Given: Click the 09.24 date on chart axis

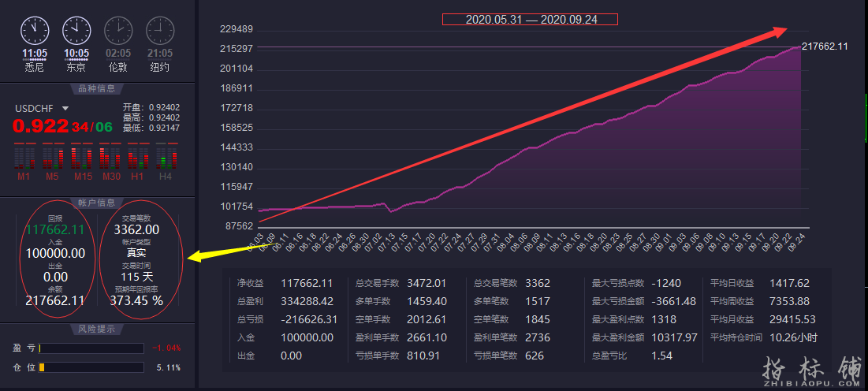Looking at the screenshot, I should (798, 237).
